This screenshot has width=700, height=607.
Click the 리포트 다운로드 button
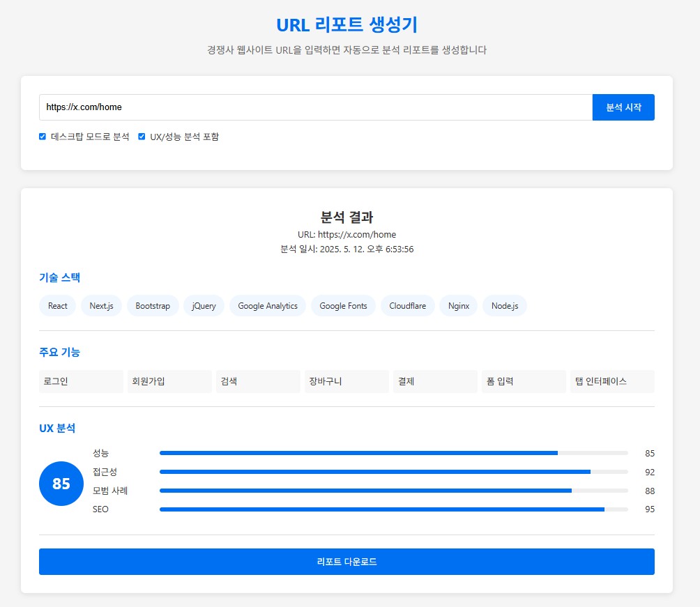point(347,562)
